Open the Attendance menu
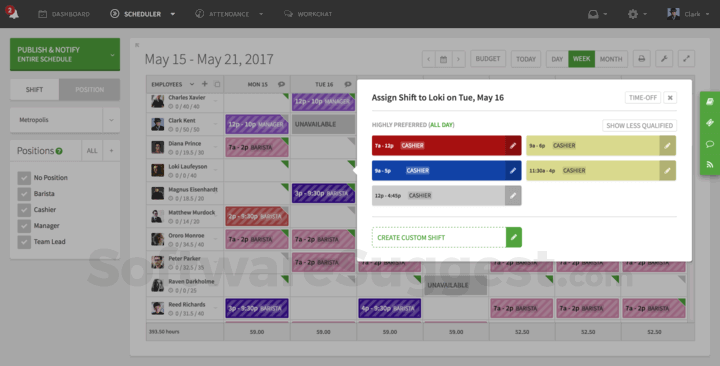The image size is (720, 366). (x=229, y=14)
